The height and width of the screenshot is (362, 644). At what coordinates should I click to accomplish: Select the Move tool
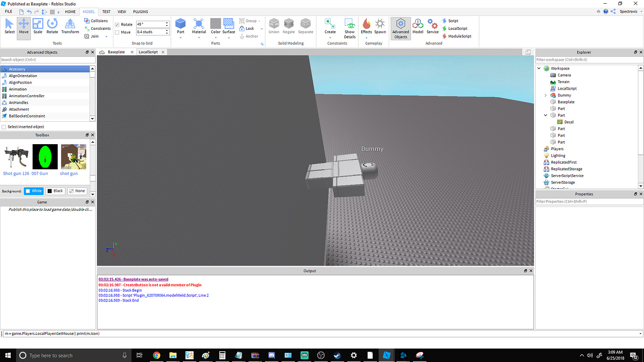coord(23,28)
